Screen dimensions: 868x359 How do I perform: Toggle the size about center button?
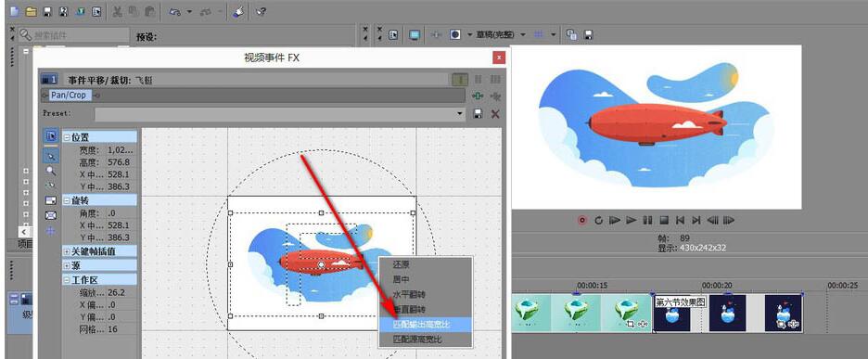50,215
